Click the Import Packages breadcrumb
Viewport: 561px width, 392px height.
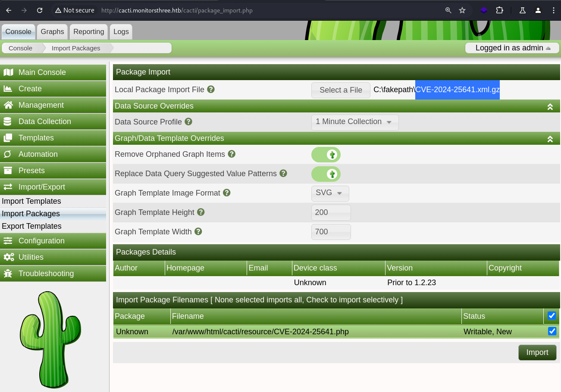pos(76,48)
